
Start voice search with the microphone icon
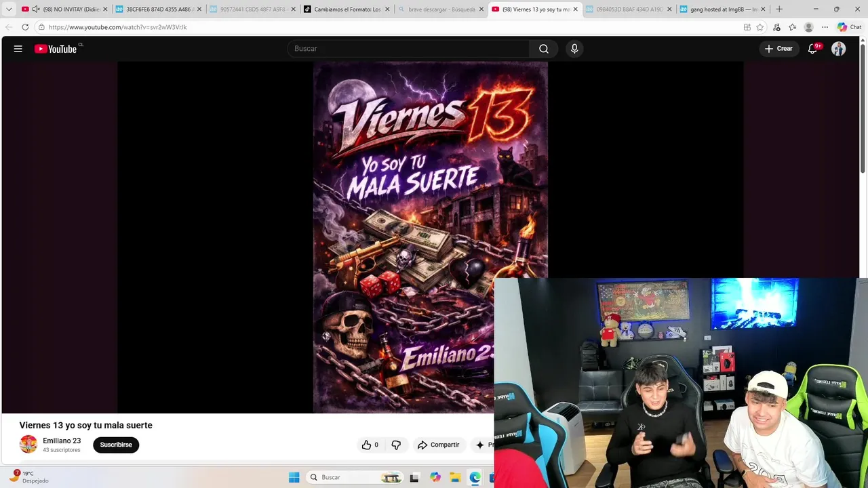coord(574,49)
